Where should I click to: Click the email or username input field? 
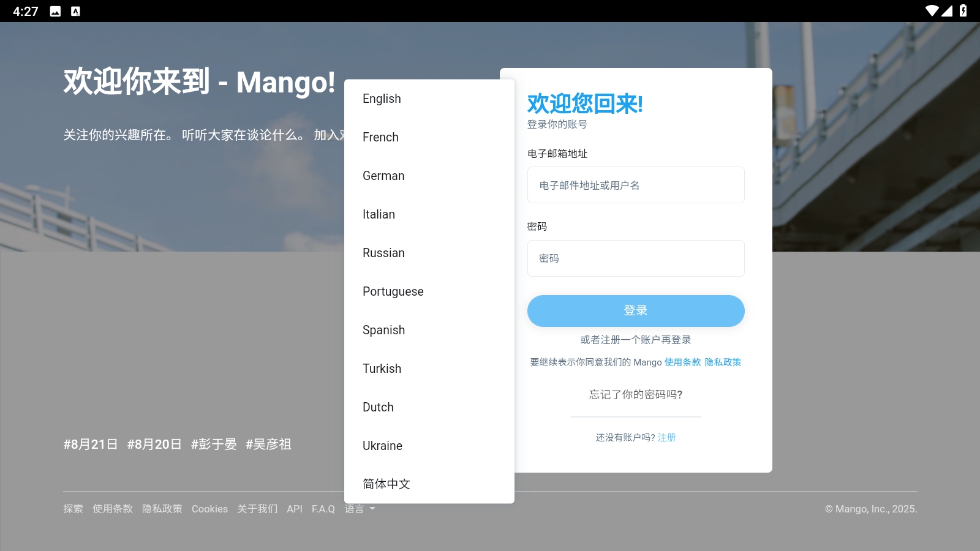(635, 184)
